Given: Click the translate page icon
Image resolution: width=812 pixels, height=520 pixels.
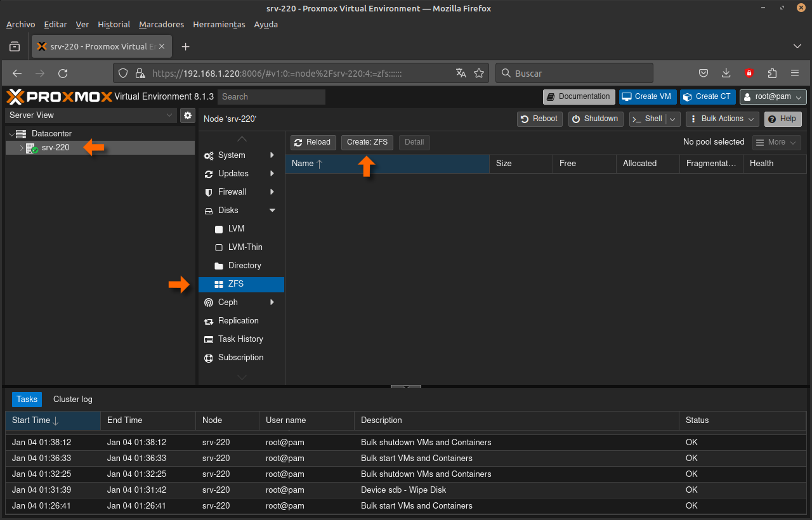Looking at the screenshot, I should point(461,73).
